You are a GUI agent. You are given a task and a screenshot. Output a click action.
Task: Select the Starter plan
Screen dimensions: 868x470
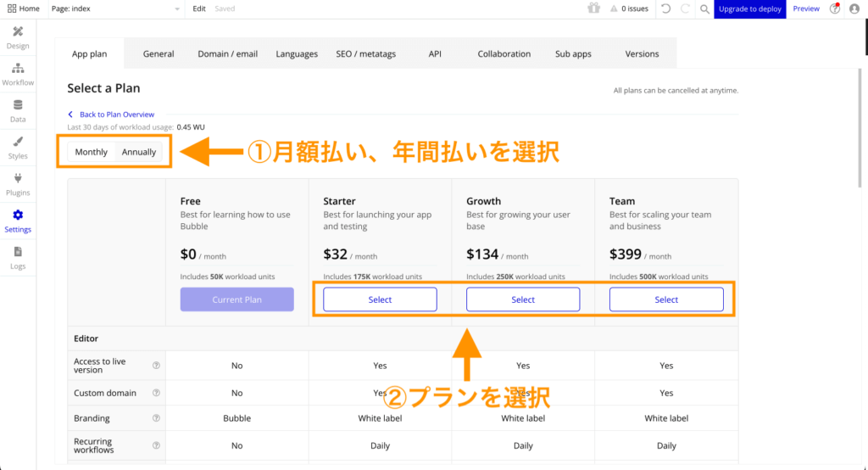(380, 299)
